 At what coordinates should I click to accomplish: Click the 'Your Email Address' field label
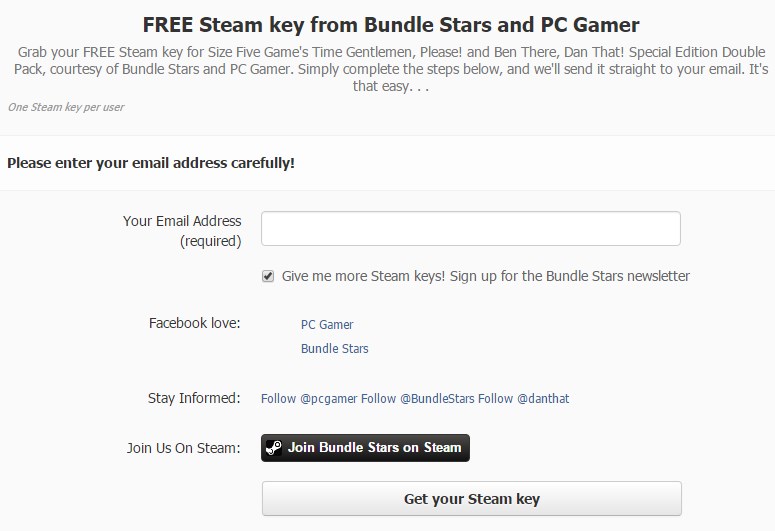click(x=182, y=221)
